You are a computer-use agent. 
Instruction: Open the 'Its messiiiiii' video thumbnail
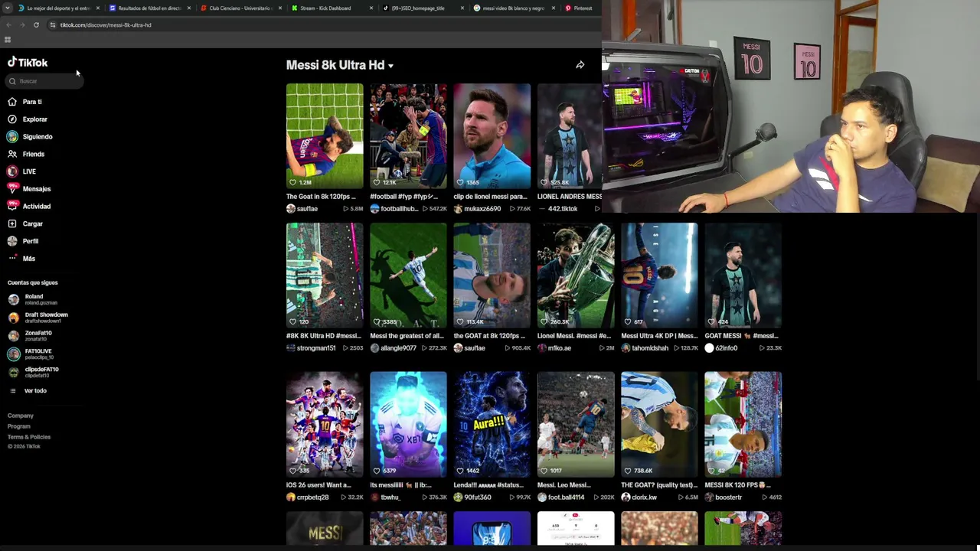pos(408,425)
